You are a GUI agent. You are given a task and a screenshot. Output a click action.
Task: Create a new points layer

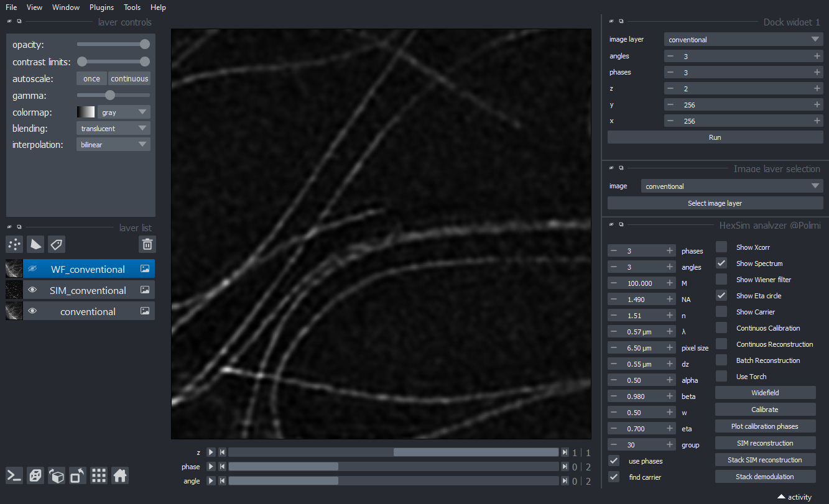tap(14, 244)
